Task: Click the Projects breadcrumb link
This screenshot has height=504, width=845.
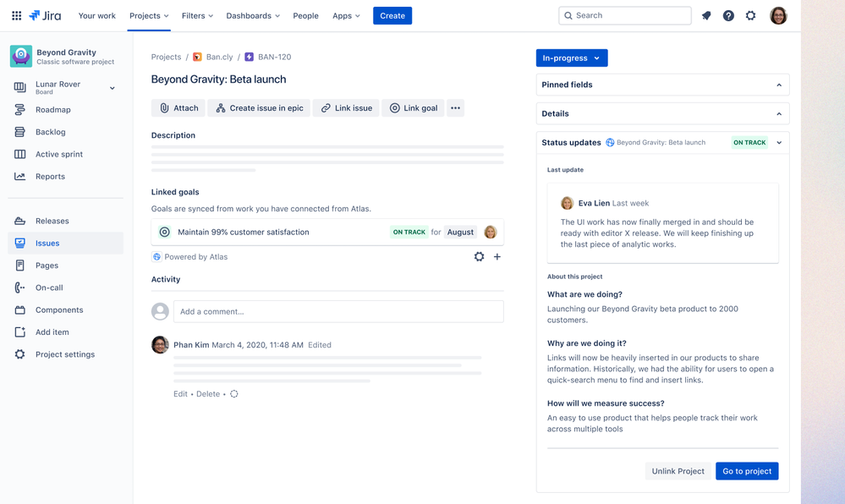Action: 166,57
